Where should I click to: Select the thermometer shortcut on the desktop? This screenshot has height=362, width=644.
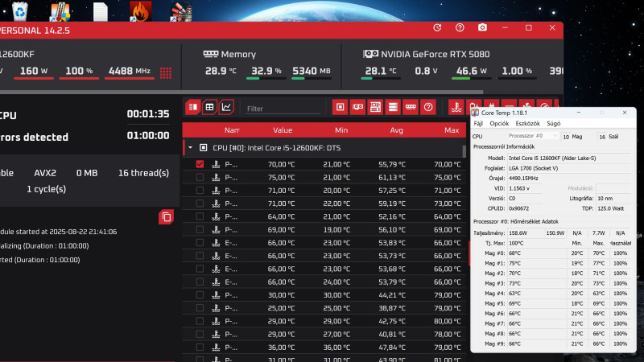(x=60, y=11)
